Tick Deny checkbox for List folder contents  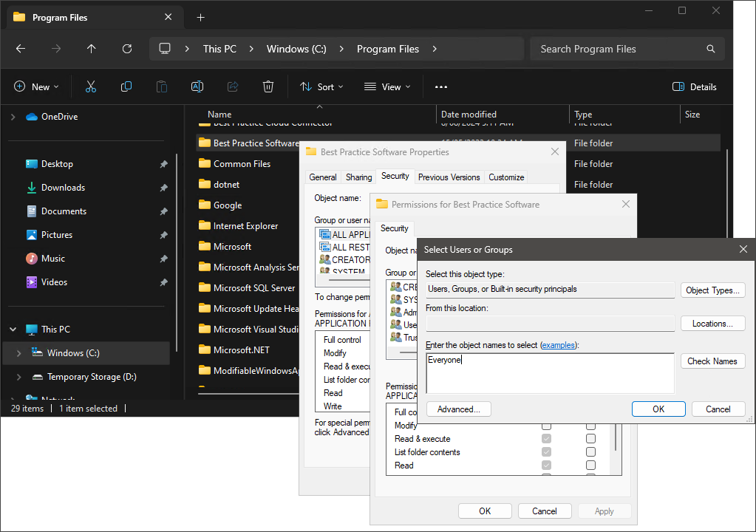pyautogui.click(x=590, y=452)
